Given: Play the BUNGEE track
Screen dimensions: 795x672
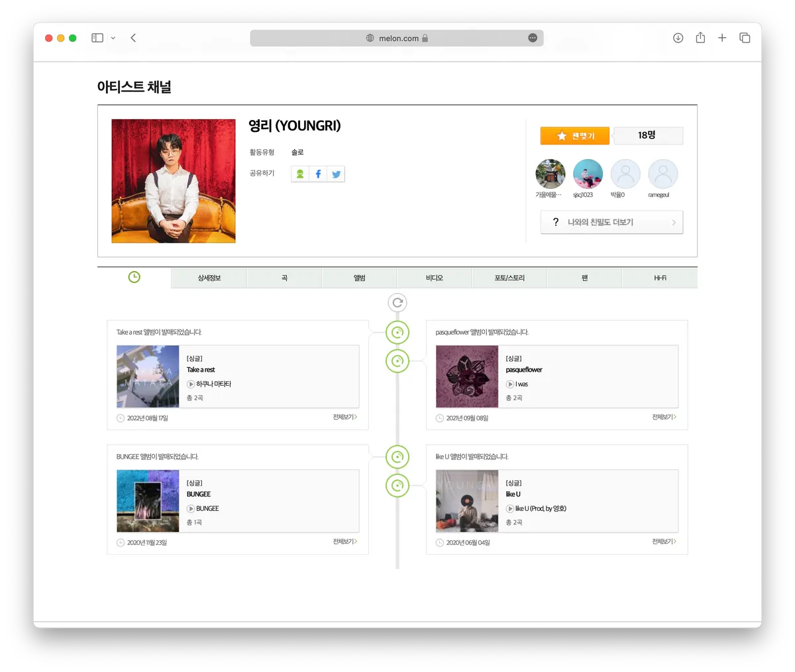Looking at the screenshot, I should click(x=191, y=509).
